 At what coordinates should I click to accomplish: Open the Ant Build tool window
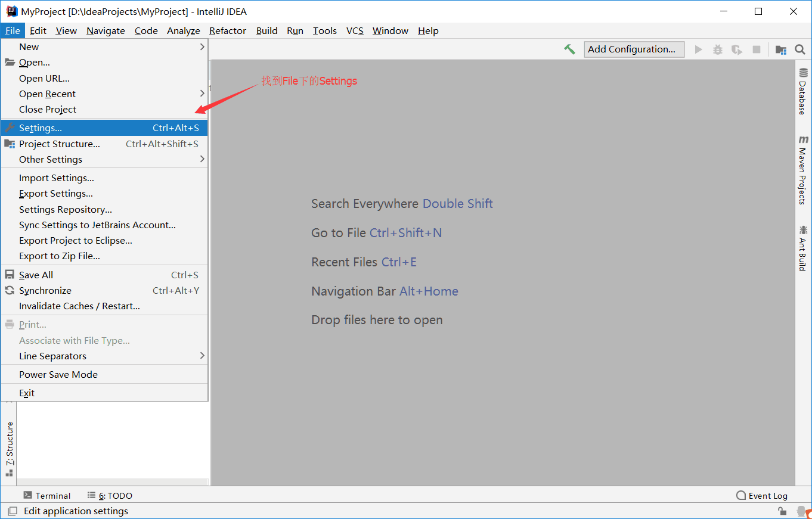pos(803,248)
